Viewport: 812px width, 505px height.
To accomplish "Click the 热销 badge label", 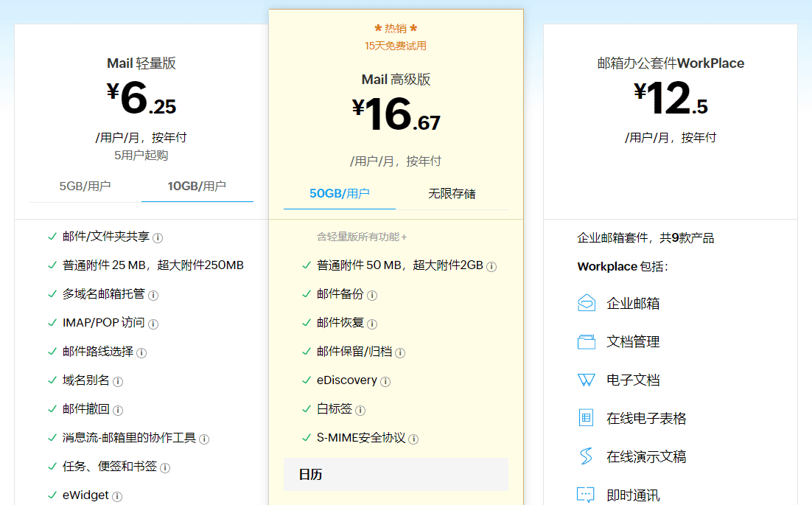I will tap(396, 28).
